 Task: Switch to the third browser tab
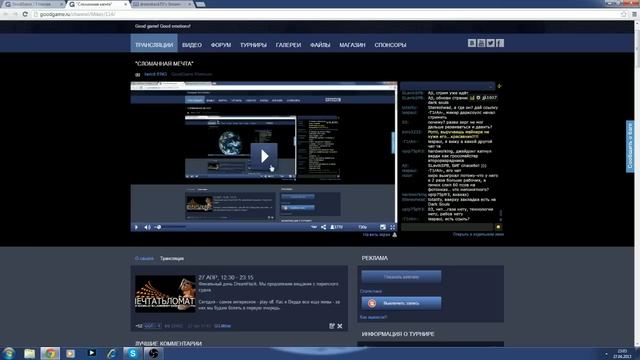(x=162, y=4)
